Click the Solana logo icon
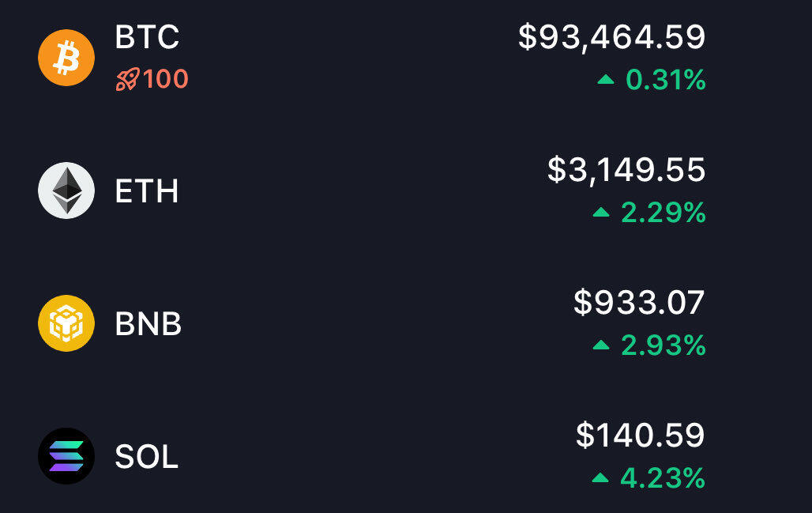This screenshot has height=513, width=812. pyautogui.click(x=66, y=456)
